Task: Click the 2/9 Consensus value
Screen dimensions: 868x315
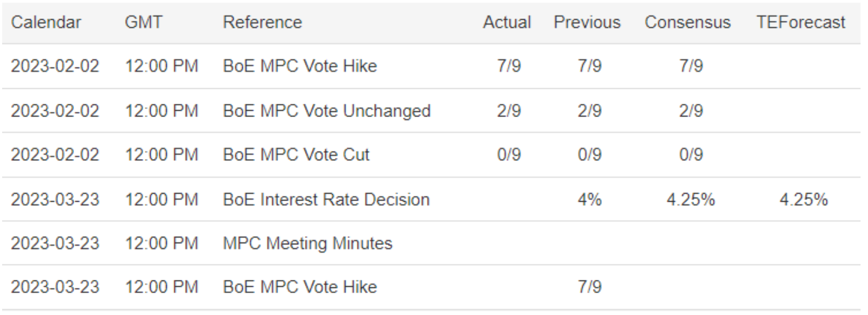Action: [x=691, y=111]
